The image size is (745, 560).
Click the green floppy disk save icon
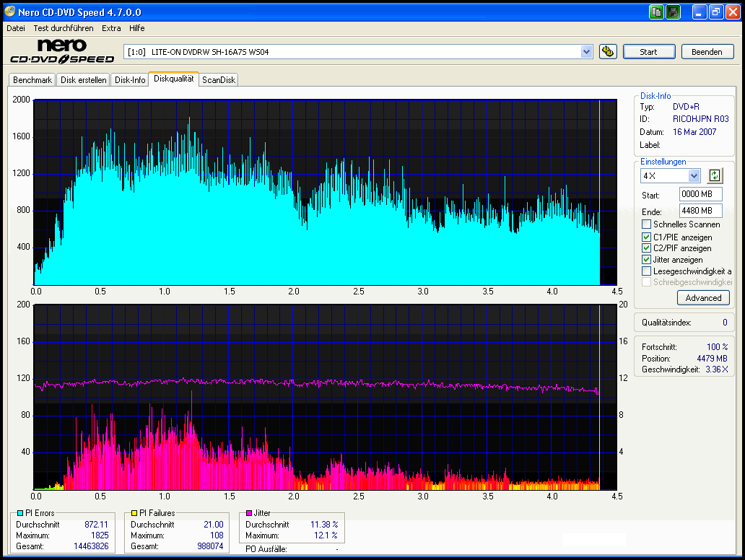point(673,12)
